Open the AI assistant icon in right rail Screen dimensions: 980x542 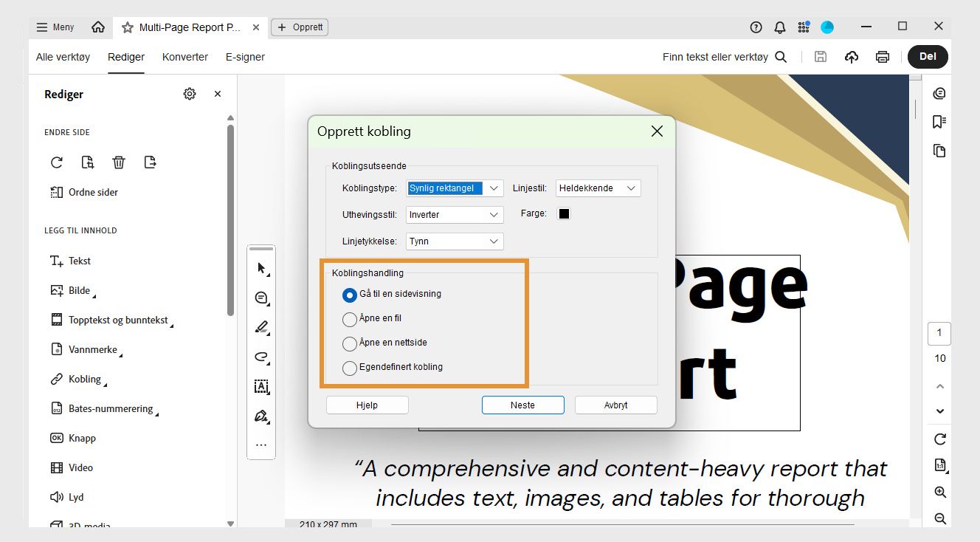pyautogui.click(x=939, y=93)
